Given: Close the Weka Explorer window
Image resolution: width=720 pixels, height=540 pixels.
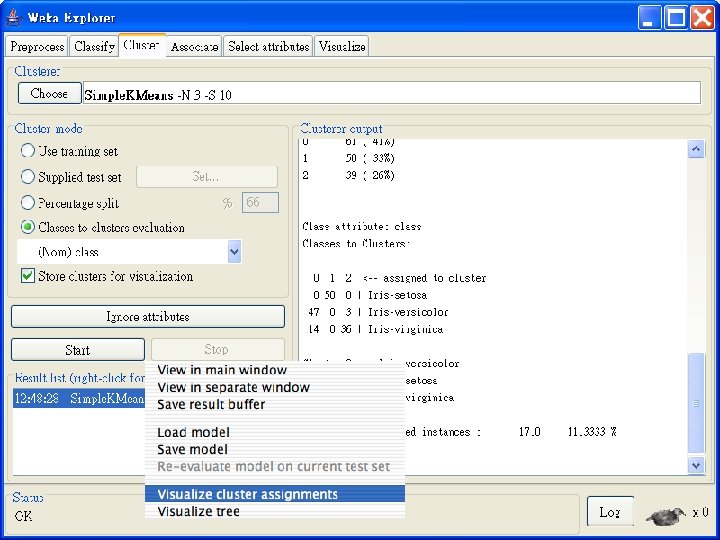Looking at the screenshot, I should click(x=702, y=17).
